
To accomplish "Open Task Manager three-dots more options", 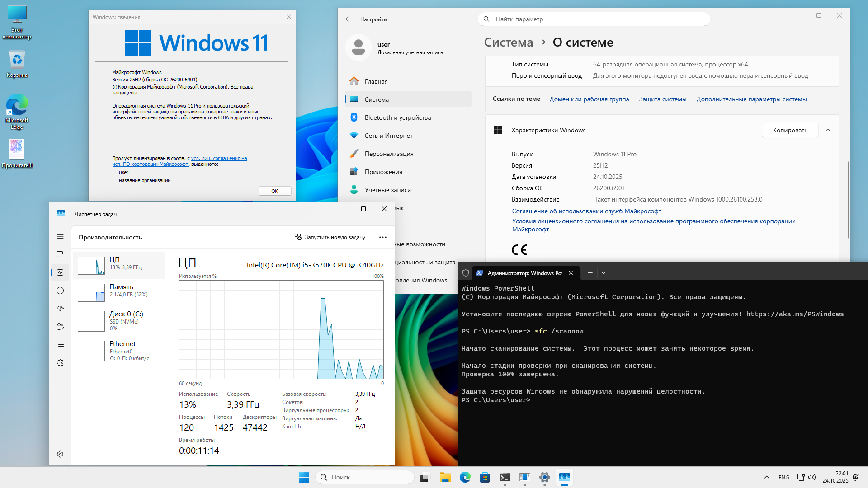I will point(383,237).
